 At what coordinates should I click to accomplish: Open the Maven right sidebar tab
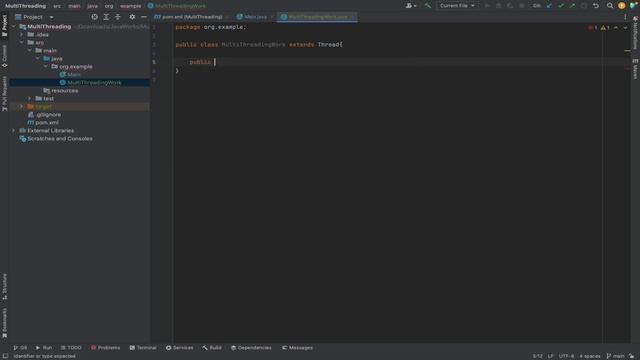point(636,69)
